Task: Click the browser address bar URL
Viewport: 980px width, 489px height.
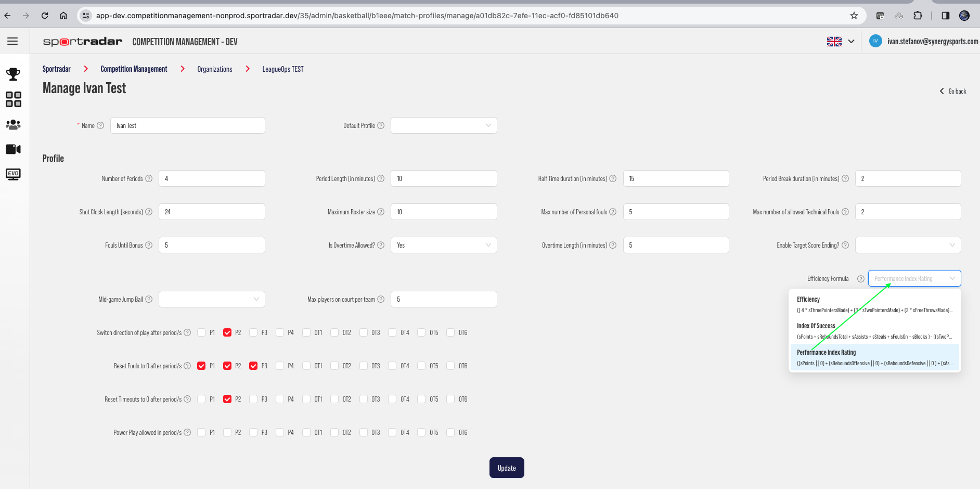Action: (x=357, y=16)
